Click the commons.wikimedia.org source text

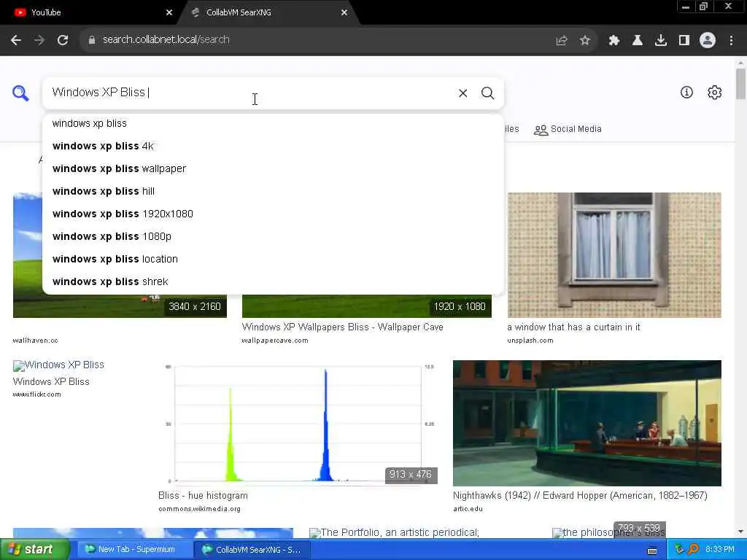point(199,509)
